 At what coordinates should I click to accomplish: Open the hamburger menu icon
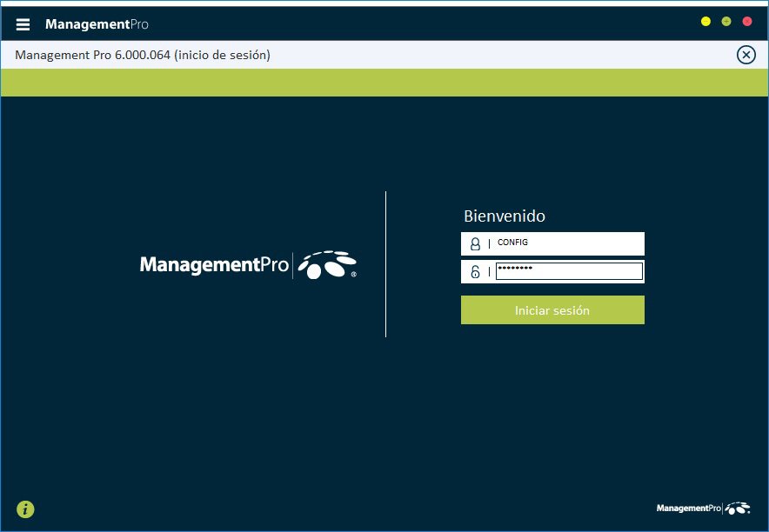tap(23, 24)
